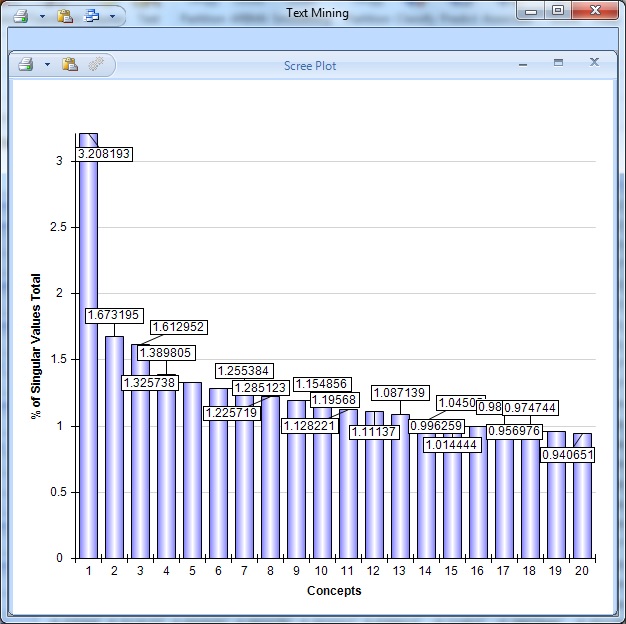Click the 0.974744 data label

(530, 408)
